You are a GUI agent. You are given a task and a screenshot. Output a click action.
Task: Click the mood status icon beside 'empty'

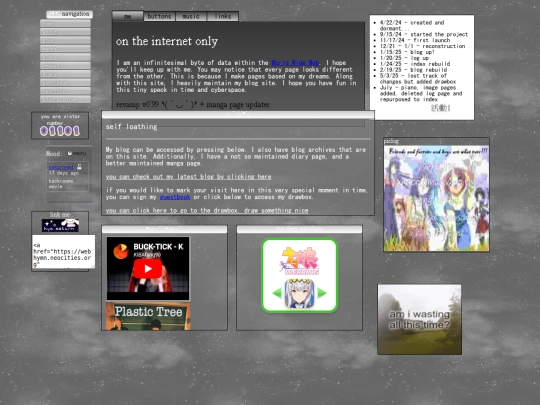point(70,153)
